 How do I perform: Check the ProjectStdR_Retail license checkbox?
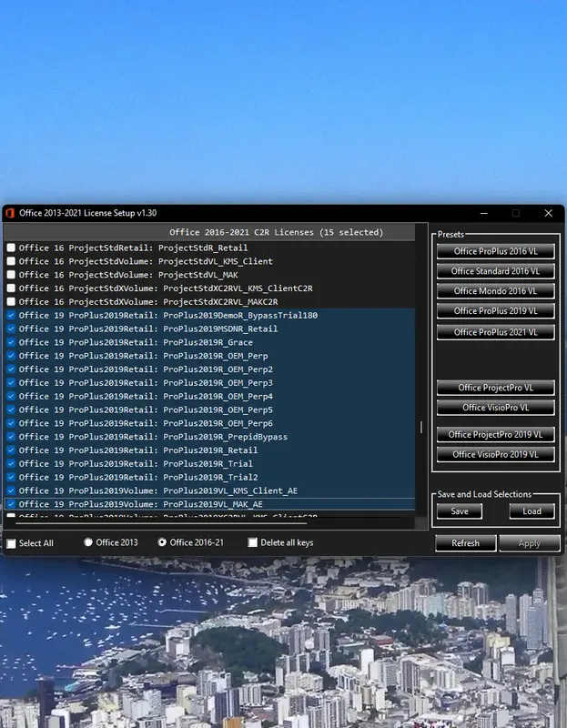(11, 248)
